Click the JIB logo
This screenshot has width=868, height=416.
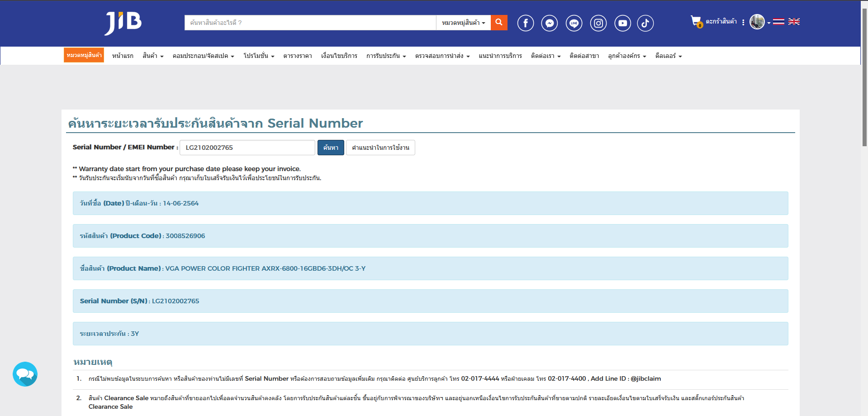123,23
